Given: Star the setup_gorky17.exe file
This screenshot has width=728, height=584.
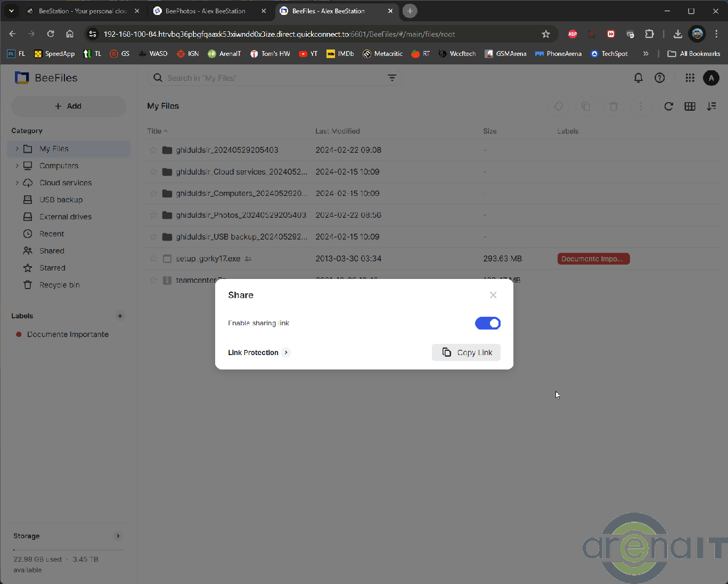Looking at the screenshot, I should 153,259.
